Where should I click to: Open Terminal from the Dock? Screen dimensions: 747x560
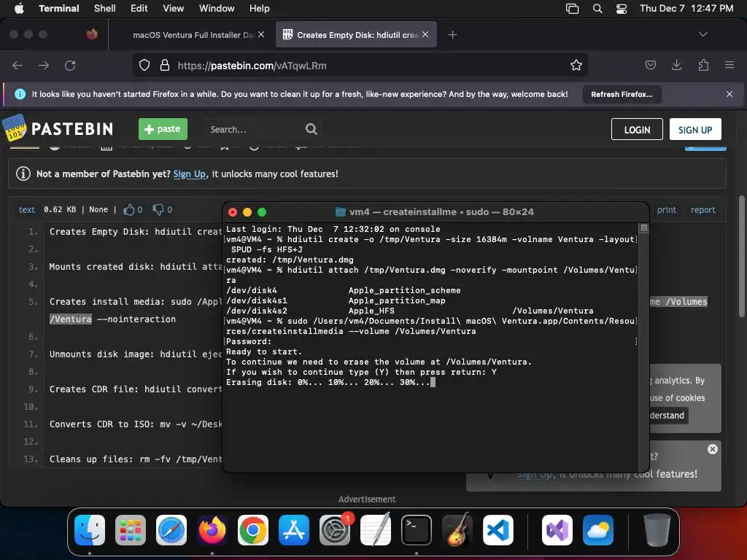pyautogui.click(x=417, y=530)
